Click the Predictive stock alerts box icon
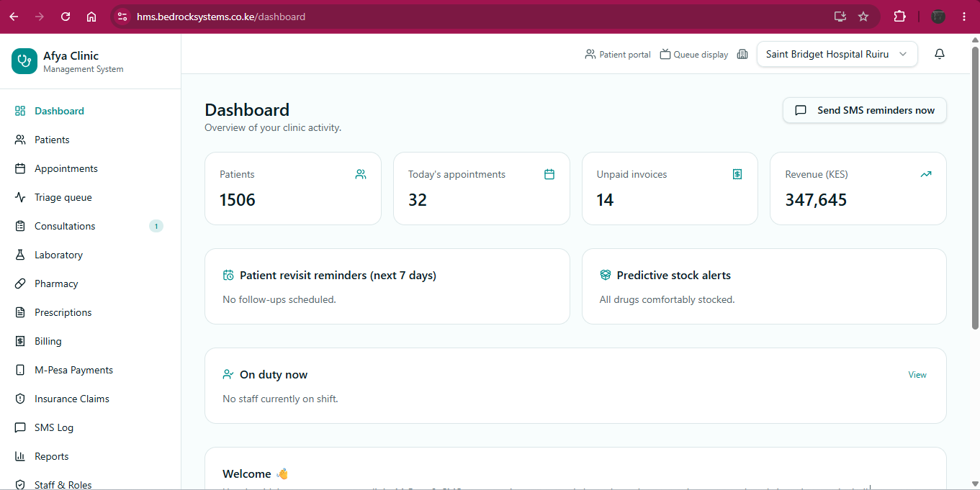 pos(606,275)
